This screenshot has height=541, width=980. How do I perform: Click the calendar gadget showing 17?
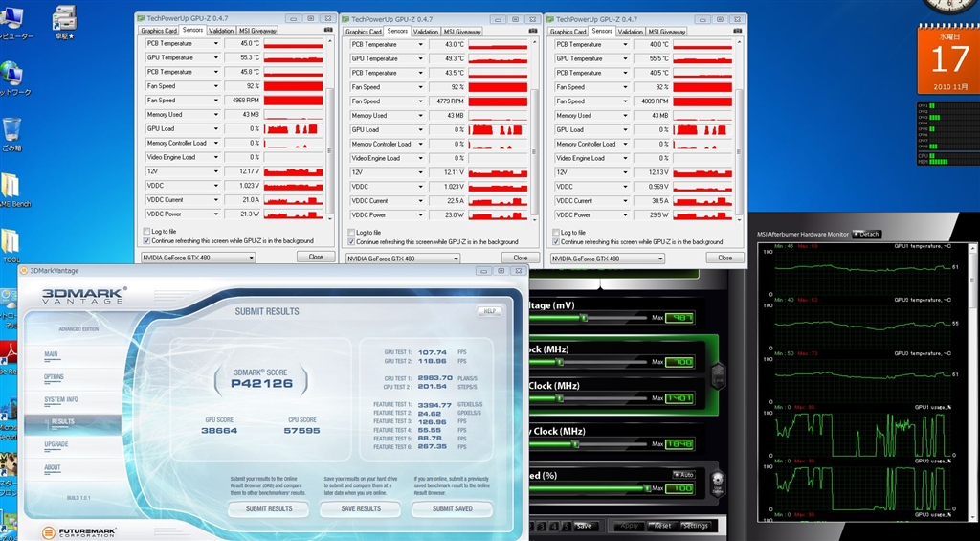(x=948, y=58)
